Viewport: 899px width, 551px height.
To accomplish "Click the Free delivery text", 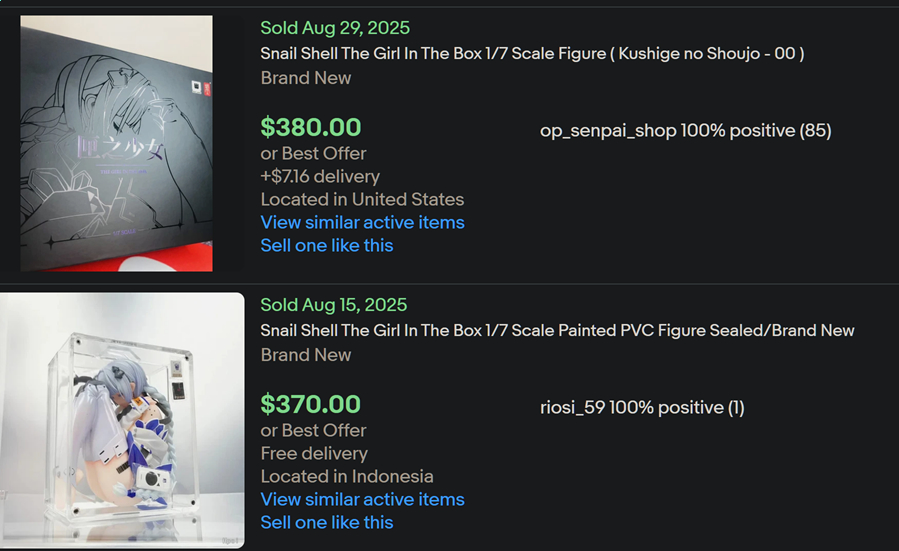I will [314, 453].
